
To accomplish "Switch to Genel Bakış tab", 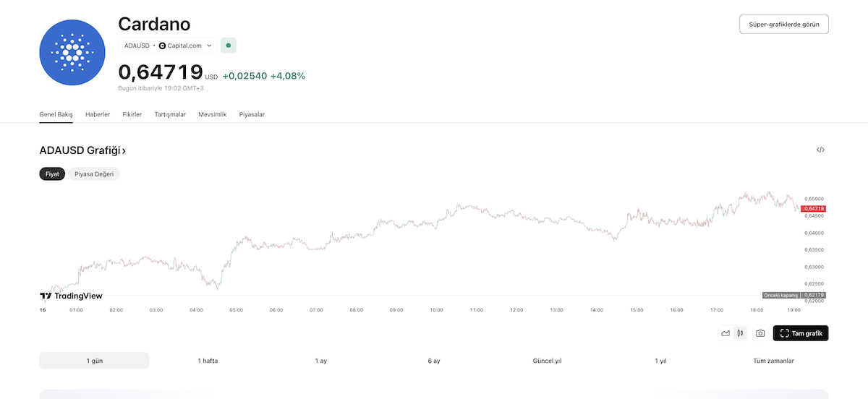I will click(x=56, y=114).
